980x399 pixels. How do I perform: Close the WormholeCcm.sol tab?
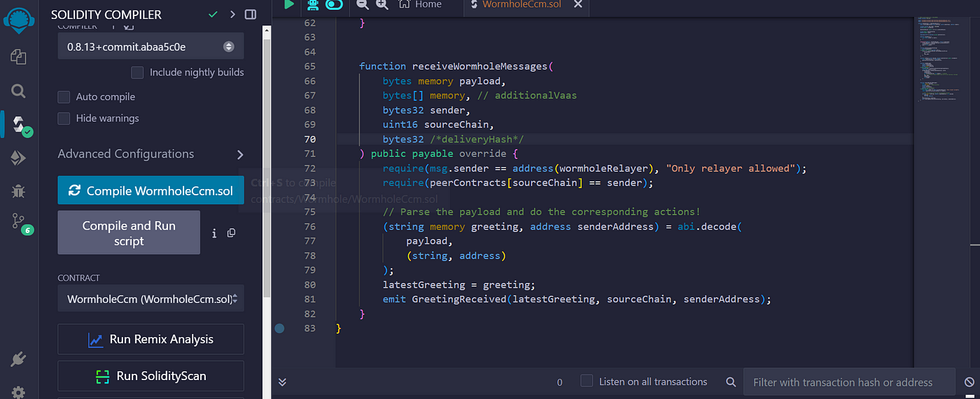577,4
